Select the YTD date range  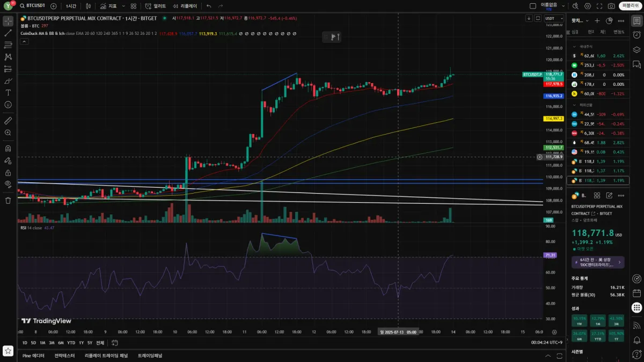71,343
